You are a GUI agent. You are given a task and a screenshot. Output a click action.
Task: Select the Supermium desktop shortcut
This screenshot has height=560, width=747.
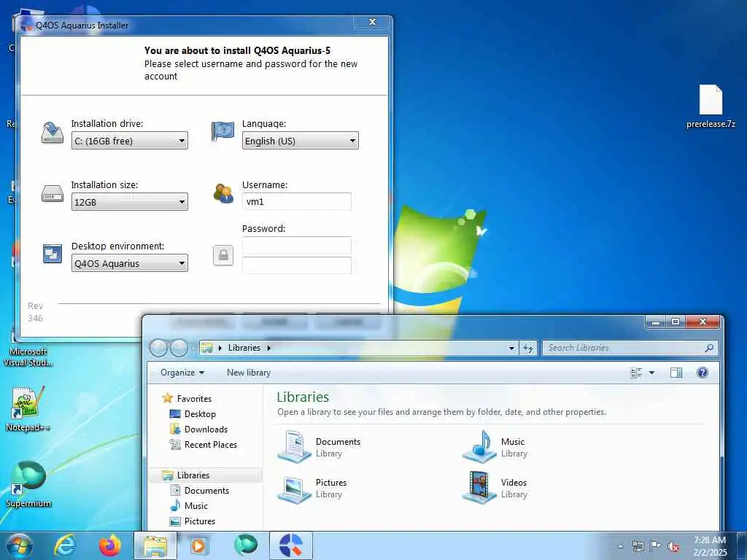tap(28, 484)
